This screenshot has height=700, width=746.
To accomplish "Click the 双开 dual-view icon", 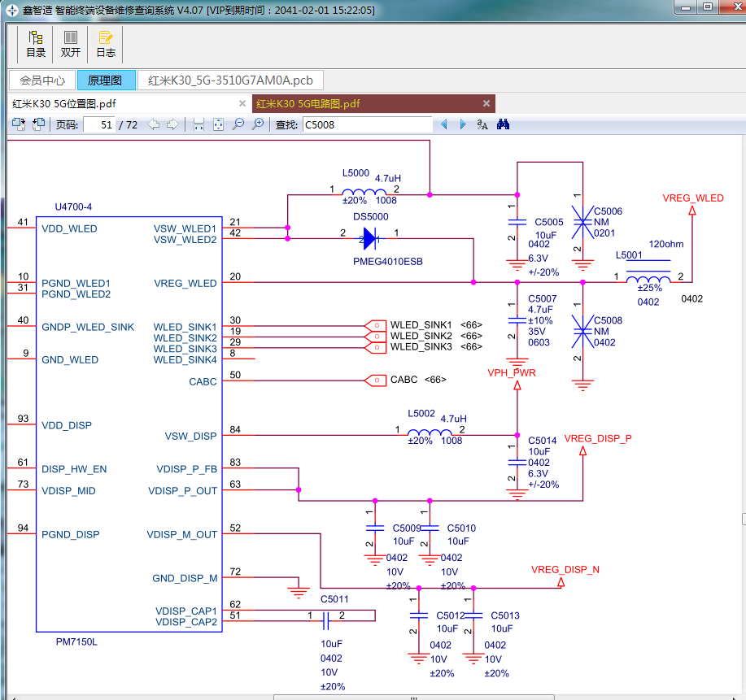I will pyautogui.click(x=71, y=44).
